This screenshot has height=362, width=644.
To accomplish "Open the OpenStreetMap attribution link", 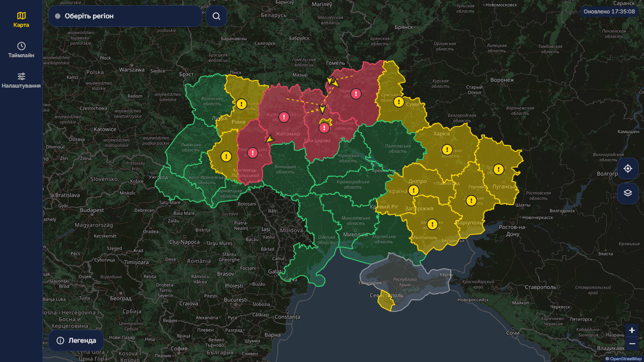I will [x=626, y=358].
